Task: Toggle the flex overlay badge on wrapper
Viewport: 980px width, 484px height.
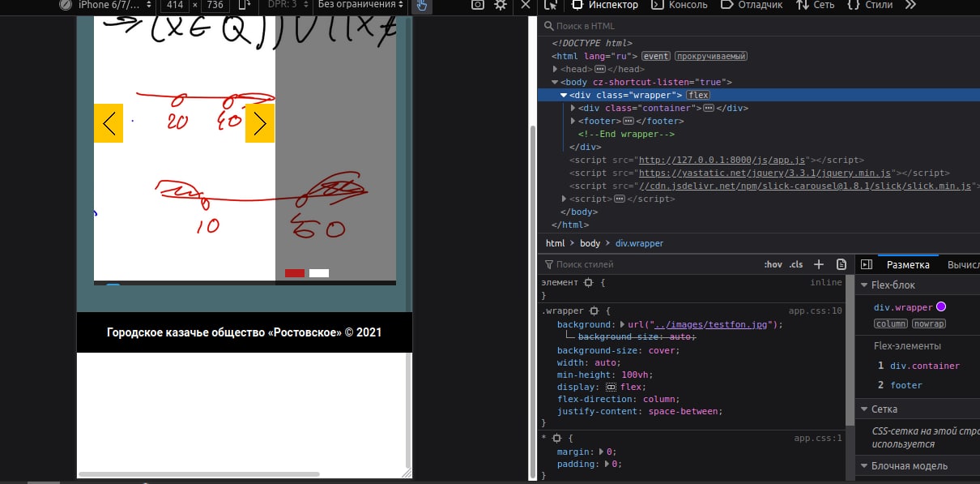Action: (698, 96)
